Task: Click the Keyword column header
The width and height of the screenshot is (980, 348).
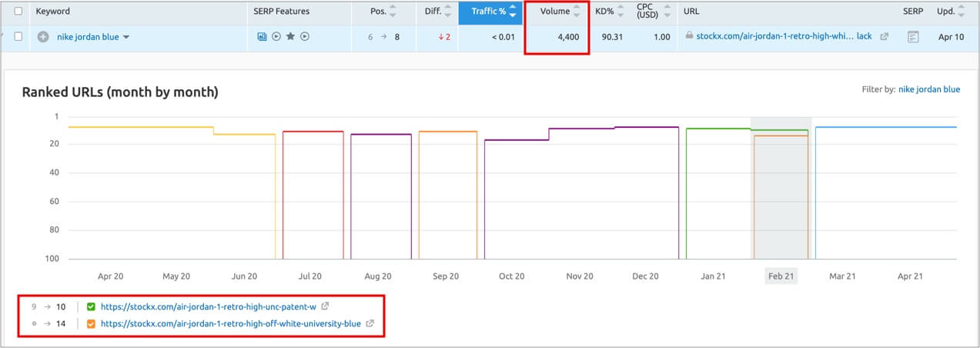Action: pos(52,12)
